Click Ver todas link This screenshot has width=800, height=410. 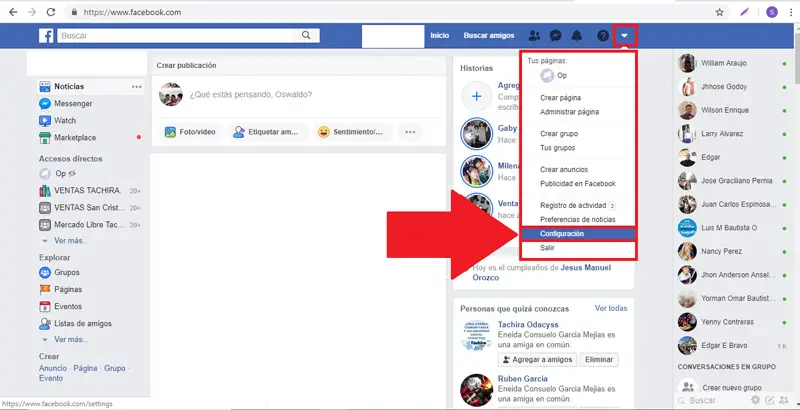(x=611, y=309)
